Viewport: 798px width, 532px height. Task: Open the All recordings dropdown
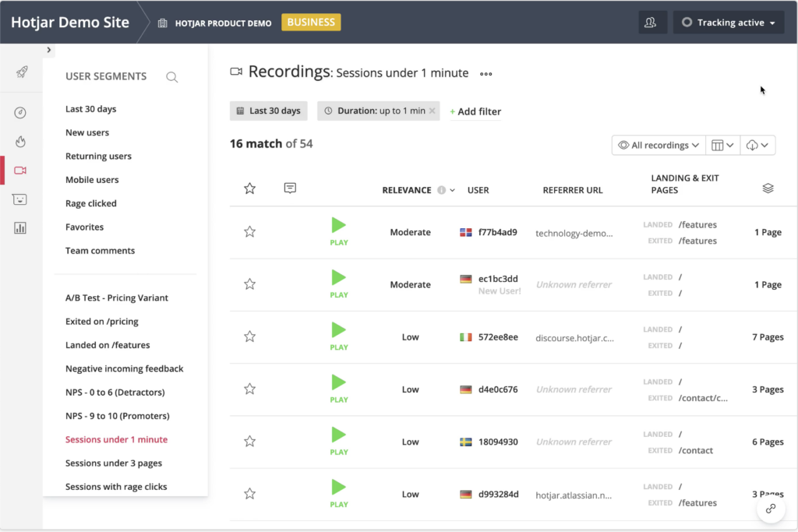(x=659, y=146)
